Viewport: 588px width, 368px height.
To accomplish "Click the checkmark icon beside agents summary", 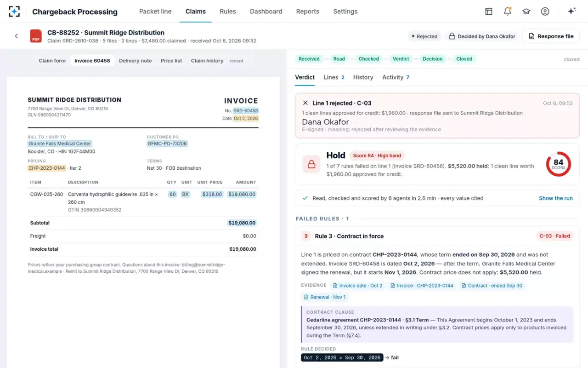I will click(305, 198).
